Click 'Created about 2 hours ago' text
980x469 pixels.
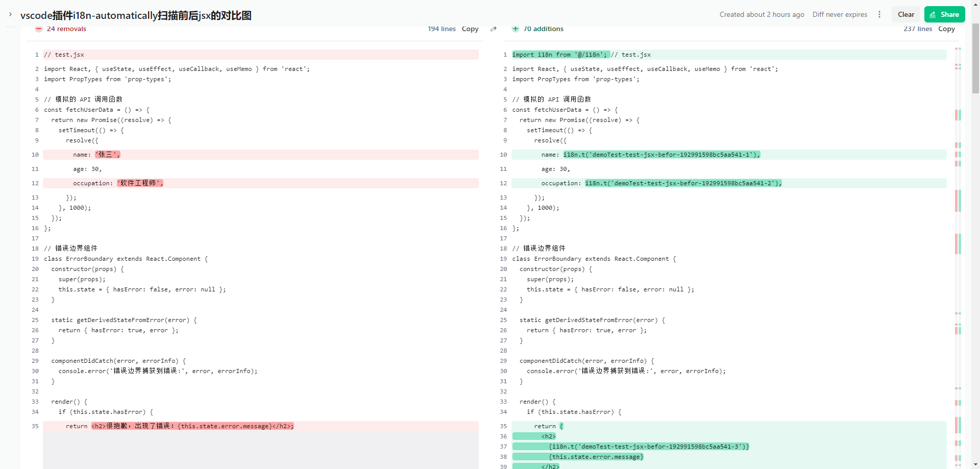coord(762,14)
